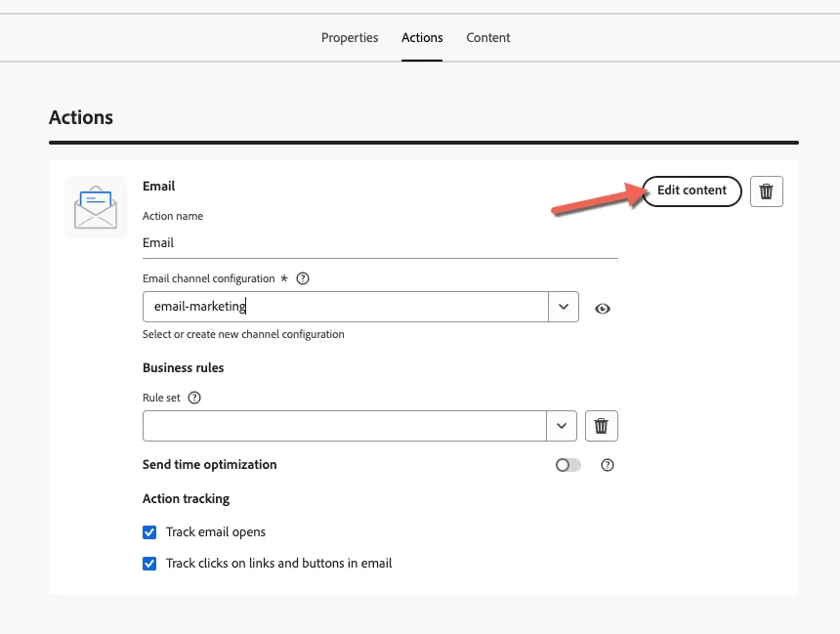Switch to the Properties tab
The height and width of the screenshot is (634, 840).
tap(350, 37)
